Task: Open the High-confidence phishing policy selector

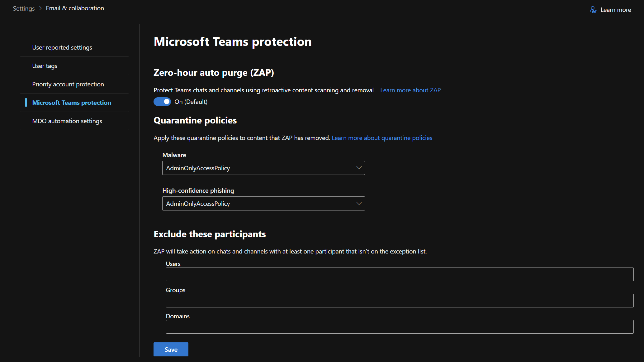Action: pyautogui.click(x=263, y=203)
